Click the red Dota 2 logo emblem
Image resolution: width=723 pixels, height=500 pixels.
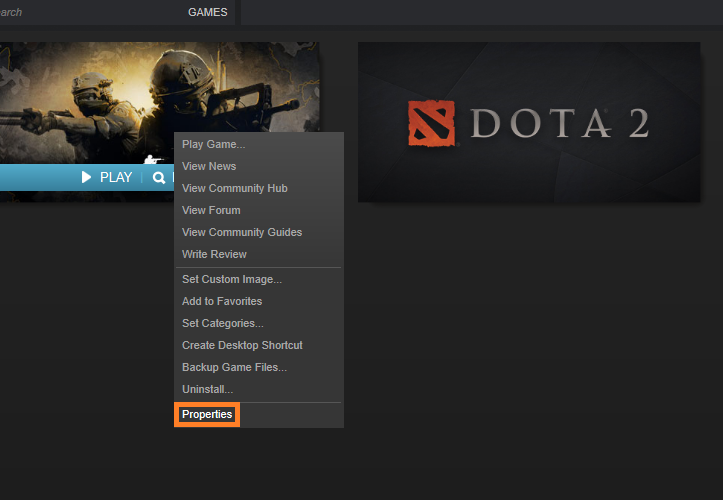(431, 122)
